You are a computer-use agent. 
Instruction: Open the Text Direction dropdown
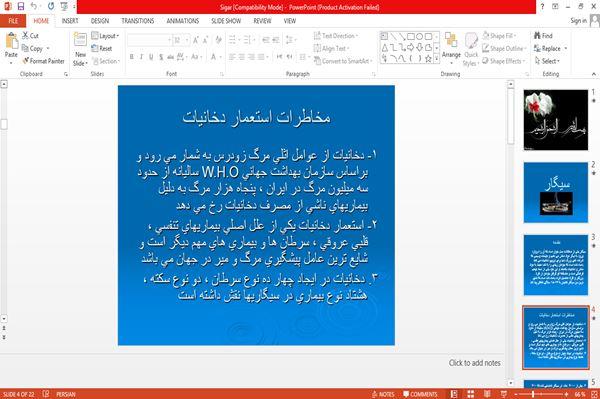(336, 36)
